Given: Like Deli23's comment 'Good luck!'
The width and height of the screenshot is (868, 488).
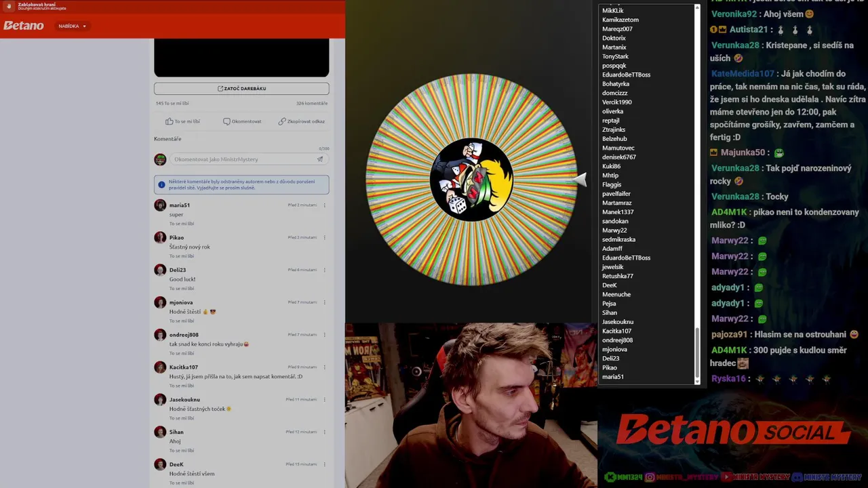Looking at the screenshot, I should [x=182, y=289].
